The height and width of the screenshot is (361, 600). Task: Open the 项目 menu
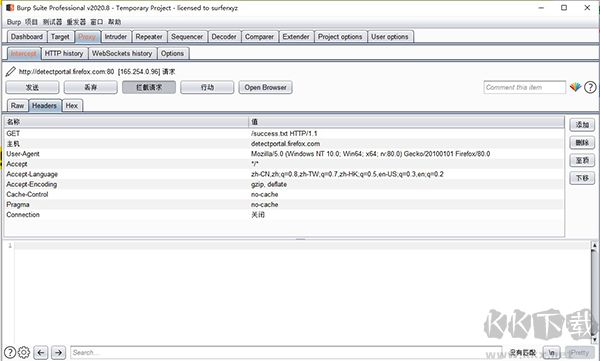point(31,22)
